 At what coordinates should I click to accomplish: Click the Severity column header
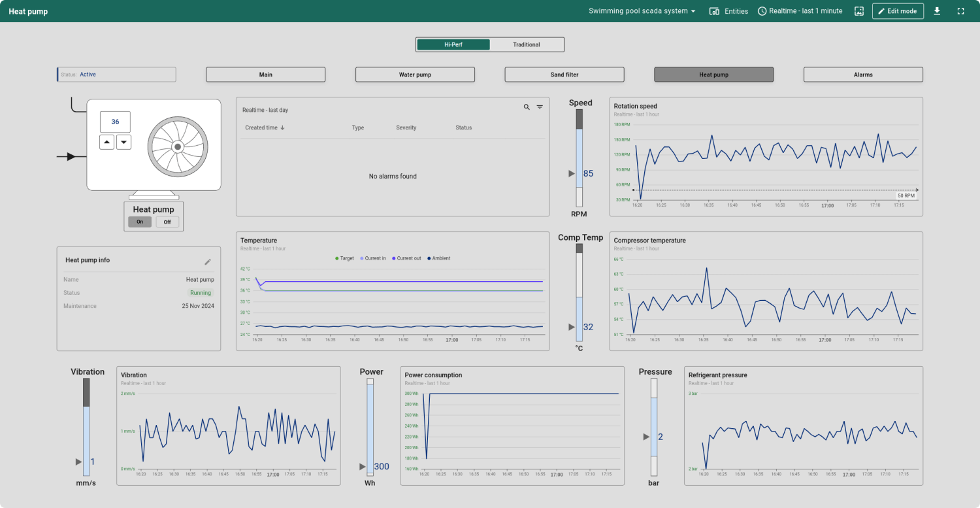pos(406,128)
